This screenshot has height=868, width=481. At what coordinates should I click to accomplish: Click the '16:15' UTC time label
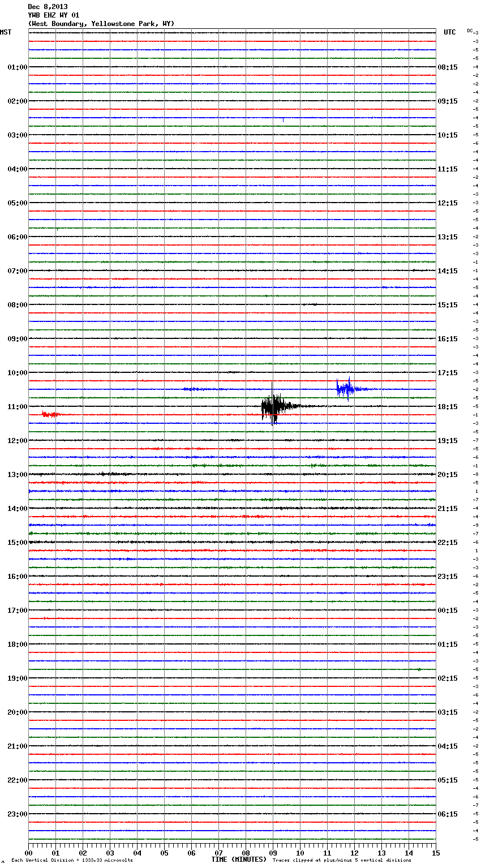[x=448, y=339]
